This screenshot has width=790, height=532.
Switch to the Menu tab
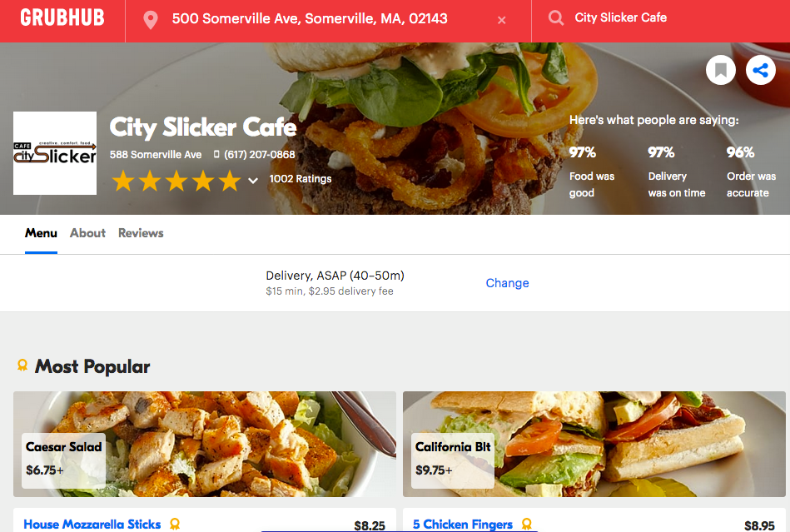(41, 233)
